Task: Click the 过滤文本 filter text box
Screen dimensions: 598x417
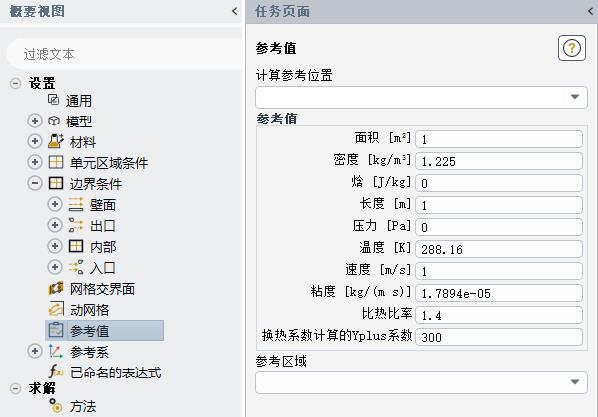Action: 124,54
